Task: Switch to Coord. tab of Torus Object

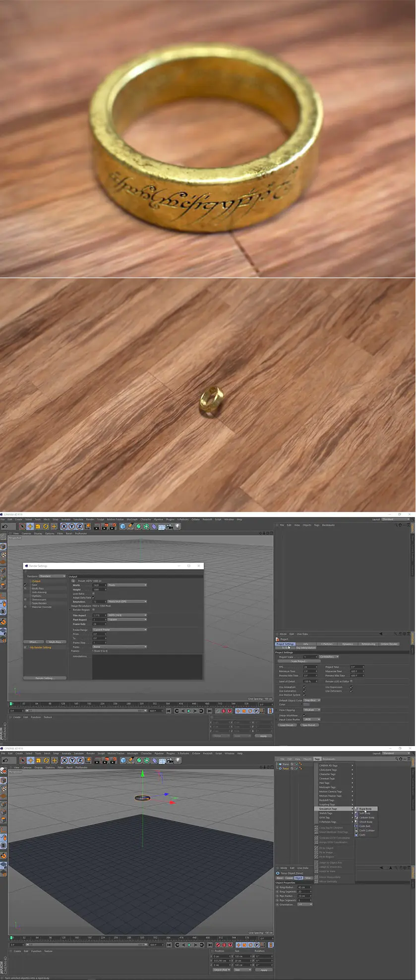Action: coord(289,878)
